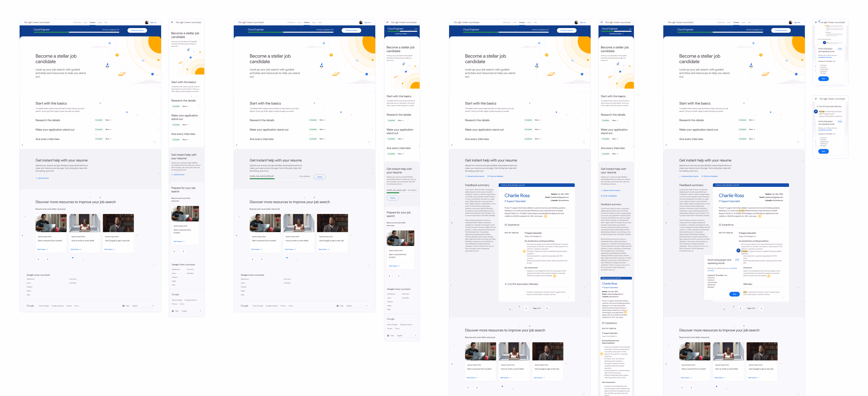Open "How to write a cover letter" thumbnail, leftmost desktop
Screen dimensions: 868x396
[x=84, y=223]
